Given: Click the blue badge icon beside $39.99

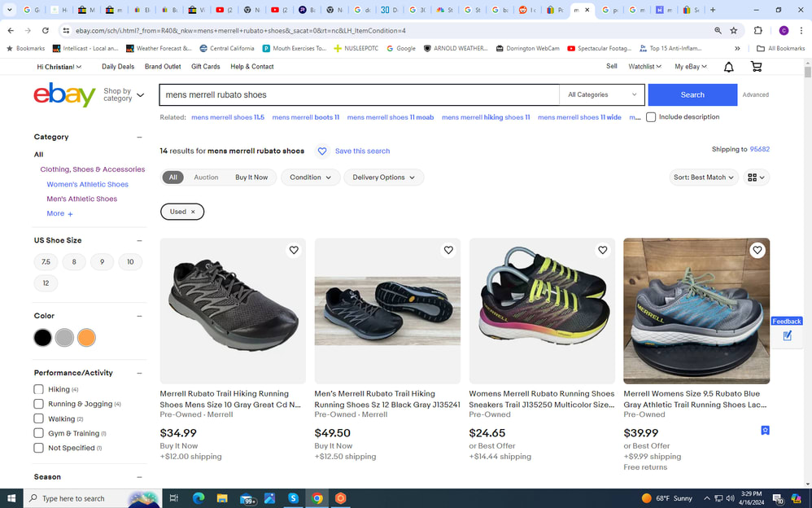Looking at the screenshot, I should 765,430.
